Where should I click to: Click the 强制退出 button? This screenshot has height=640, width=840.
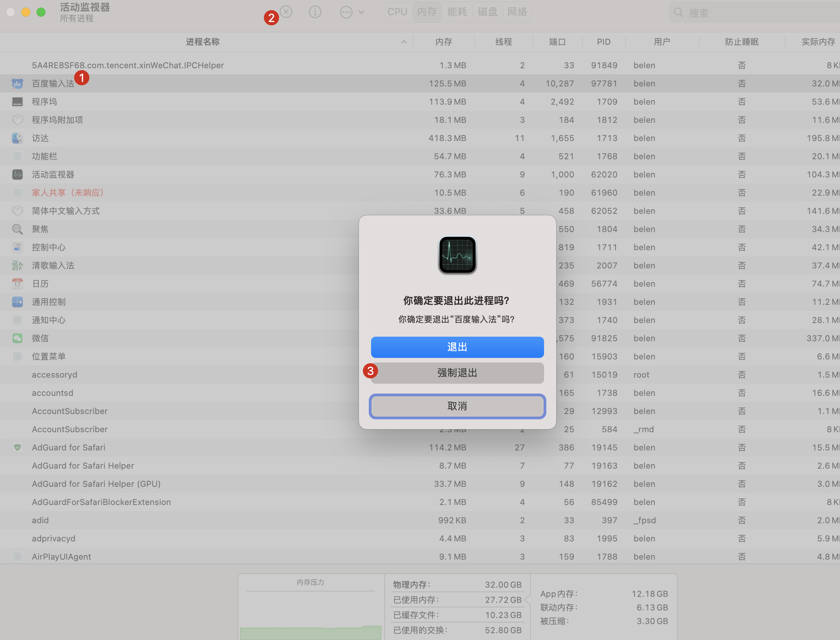pyautogui.click(x=457, y=373)
